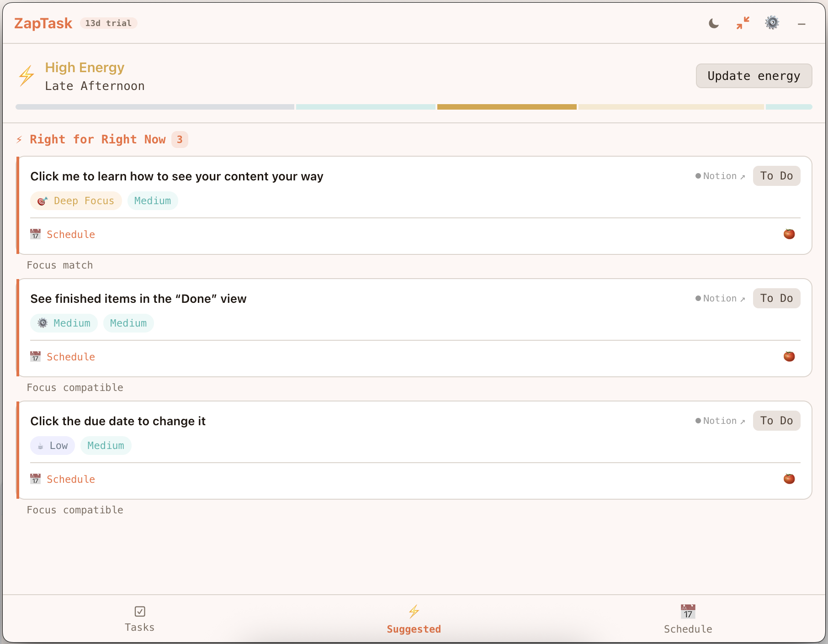Change To Do status on "Done" view task
This screenshot has height=644, width=828.
tap(776, 299)
